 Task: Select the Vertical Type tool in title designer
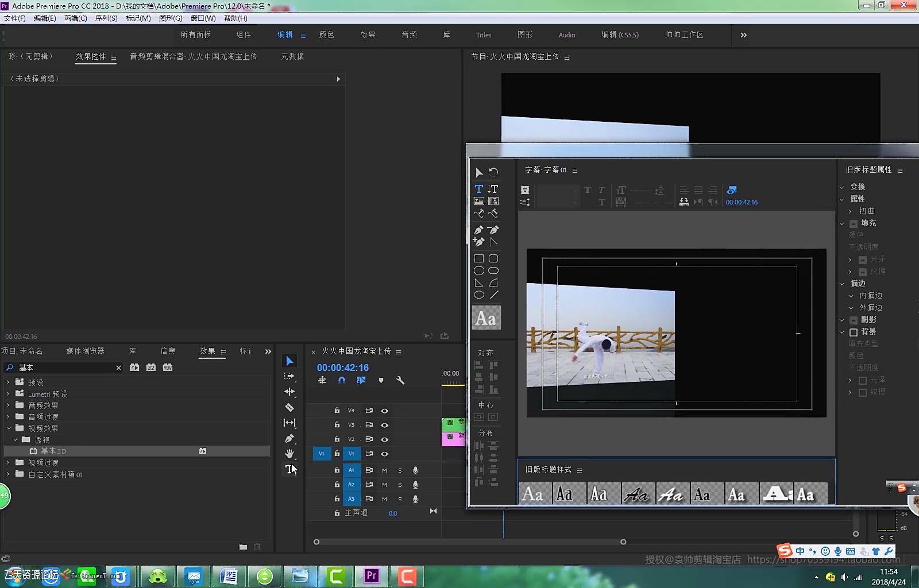tap(493, 189)
